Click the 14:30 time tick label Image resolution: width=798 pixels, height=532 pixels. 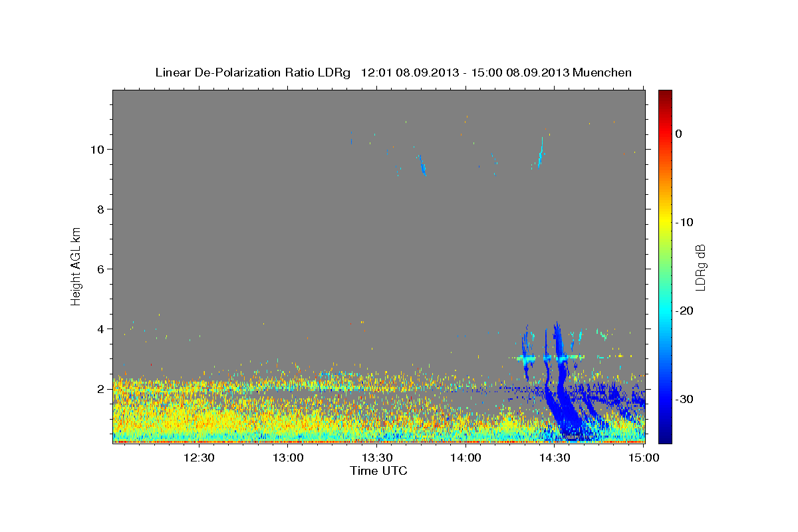pos(555,458)
